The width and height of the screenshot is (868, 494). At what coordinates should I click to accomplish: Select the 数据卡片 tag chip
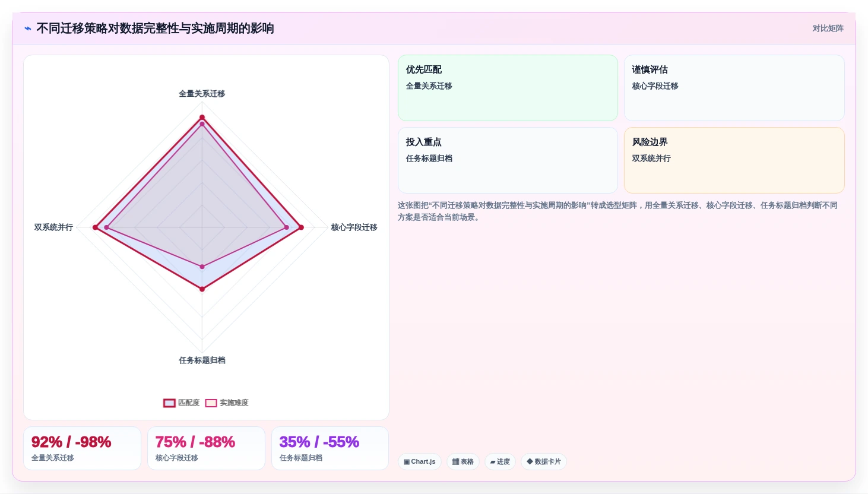(544, 461)
